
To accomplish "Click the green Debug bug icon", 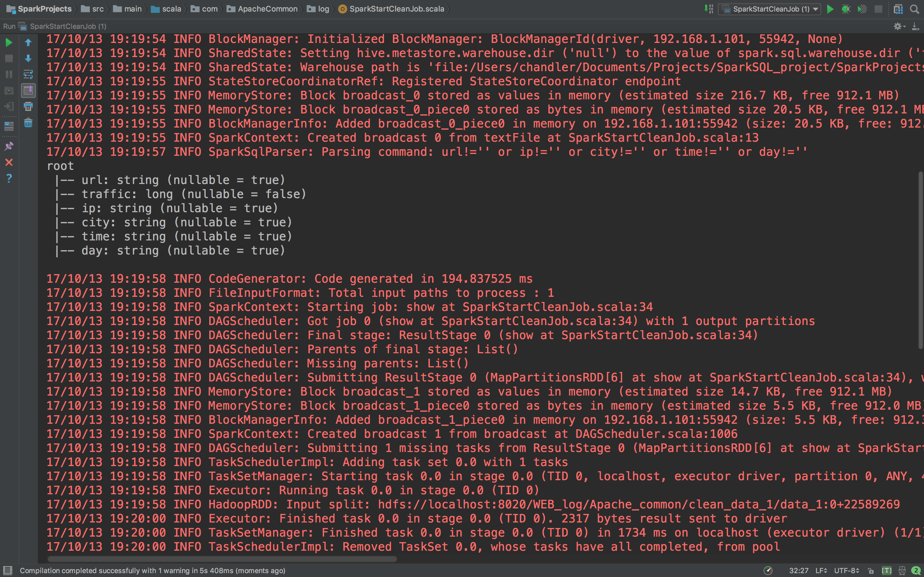I will 846,9.
